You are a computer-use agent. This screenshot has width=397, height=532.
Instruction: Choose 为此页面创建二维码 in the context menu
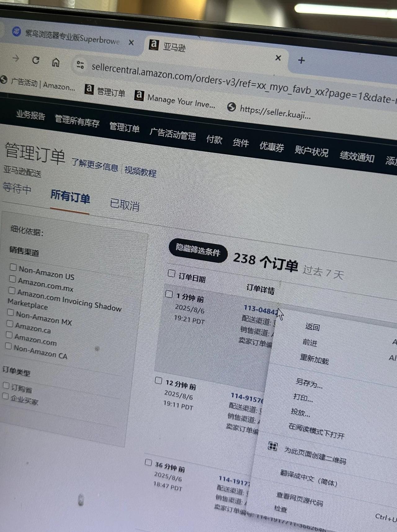coord(315,455)
